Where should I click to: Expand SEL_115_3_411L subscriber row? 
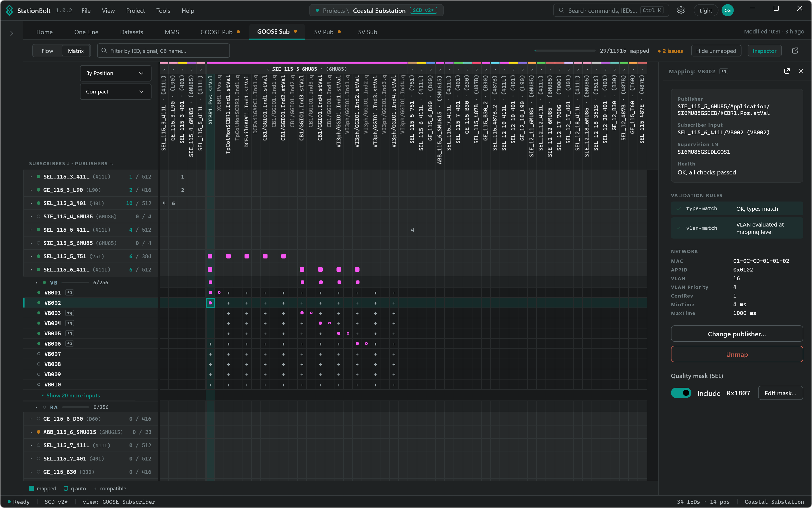point(31,177)
